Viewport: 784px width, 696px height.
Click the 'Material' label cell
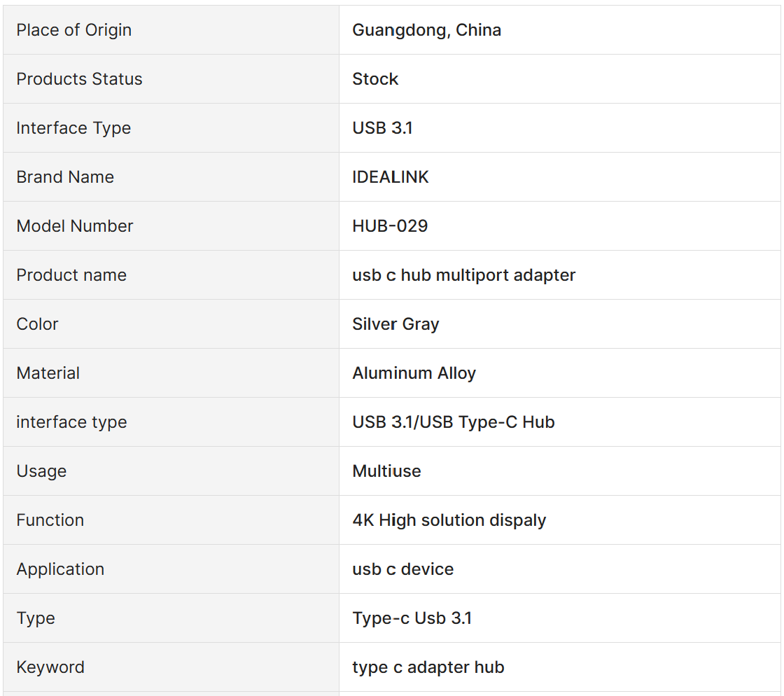(x=48, y=373)
